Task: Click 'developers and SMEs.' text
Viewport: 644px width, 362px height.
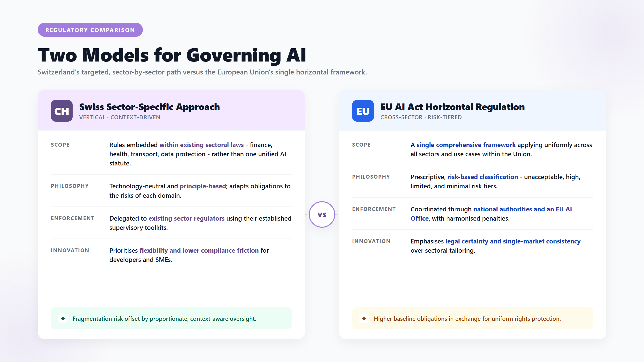Action: click(x=141, y=260)
